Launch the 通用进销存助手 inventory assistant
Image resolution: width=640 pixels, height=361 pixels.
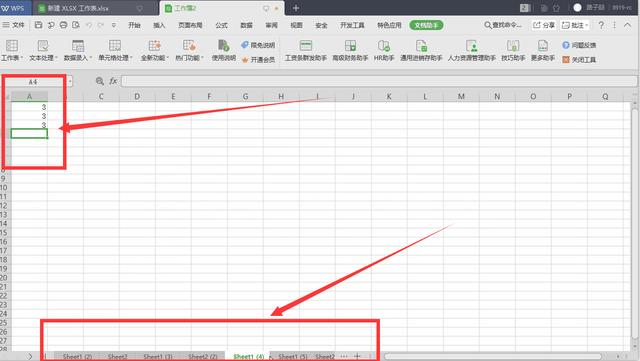(x=421, y=51)
